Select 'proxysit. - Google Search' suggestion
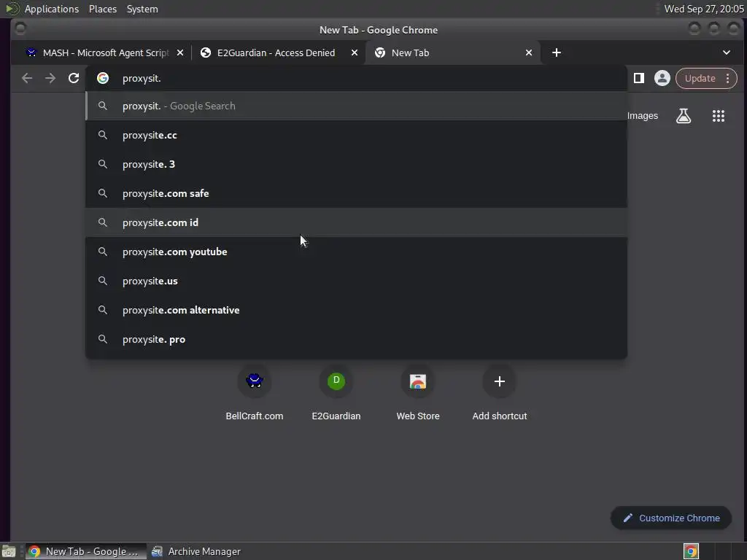 pos(356,106)
